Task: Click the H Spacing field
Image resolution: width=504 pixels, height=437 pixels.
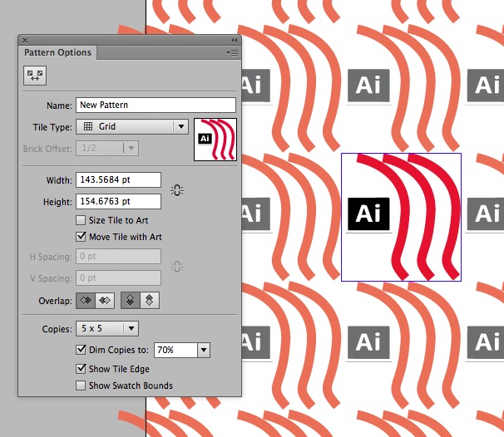Action: [x=118, y=256]
